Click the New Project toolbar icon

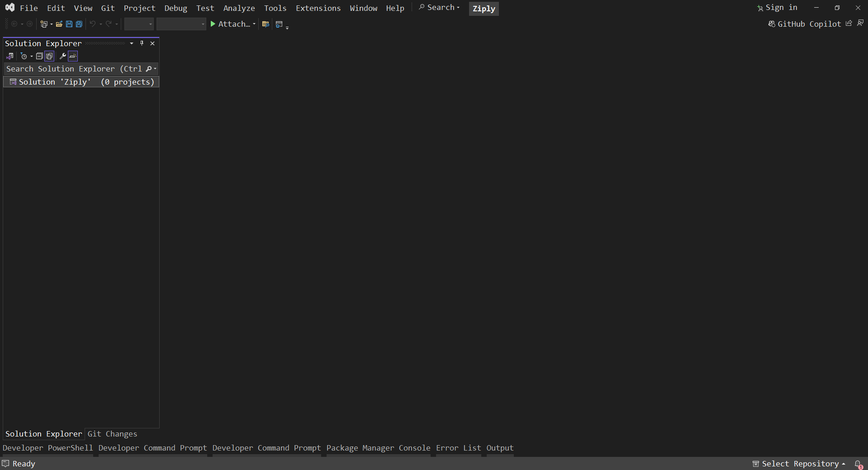pyautogui.click(x=44, y=24)
